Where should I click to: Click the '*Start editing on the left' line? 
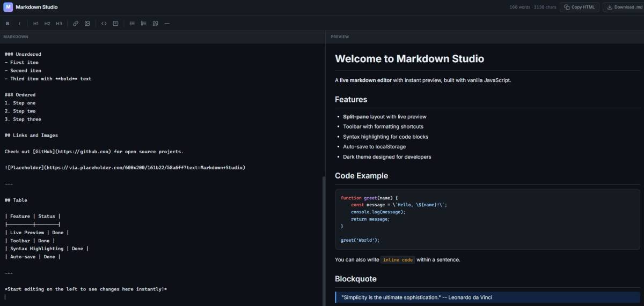click(x=86, y=289)
